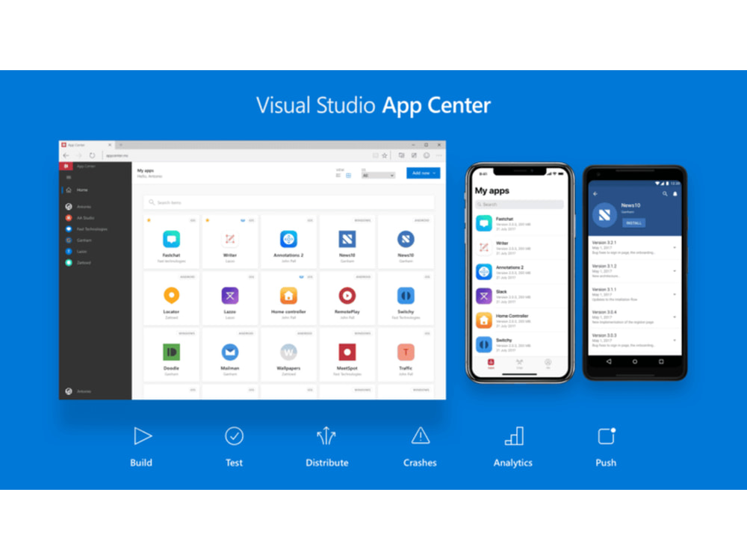Open Home Controller row on iPhone list
The image size is (747, 560).
[520, 320]
